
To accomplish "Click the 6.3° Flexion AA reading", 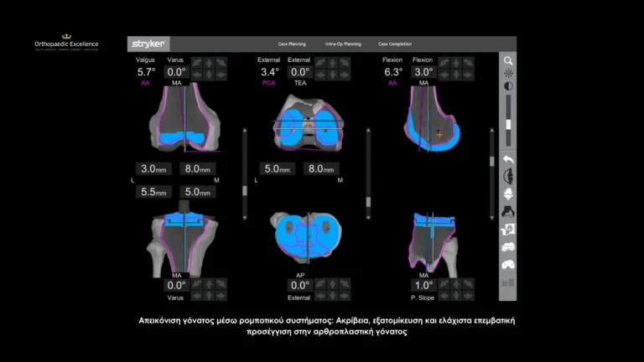I will click(393, 72).
